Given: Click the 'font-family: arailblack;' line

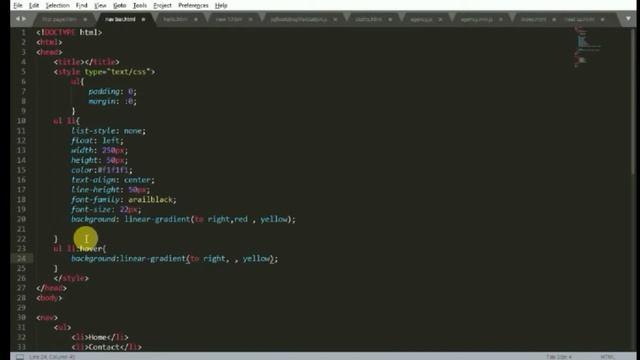Looking at the screenshot, I should (124, 199).
